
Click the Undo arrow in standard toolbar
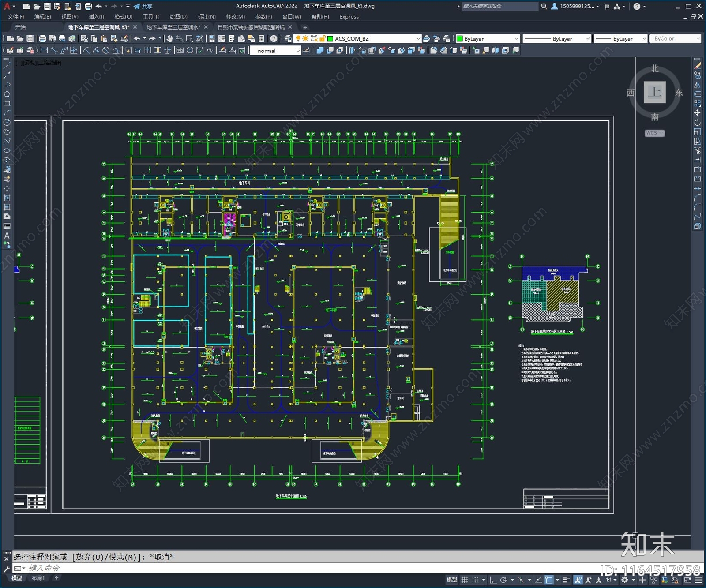(x=137, y=39)
